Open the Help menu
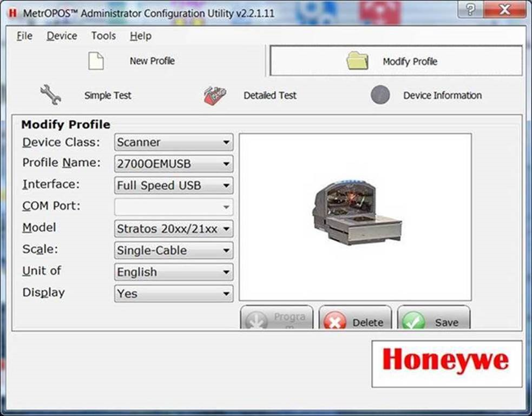Viewport: 532px width, 416px height. click(x=140, y=36)
